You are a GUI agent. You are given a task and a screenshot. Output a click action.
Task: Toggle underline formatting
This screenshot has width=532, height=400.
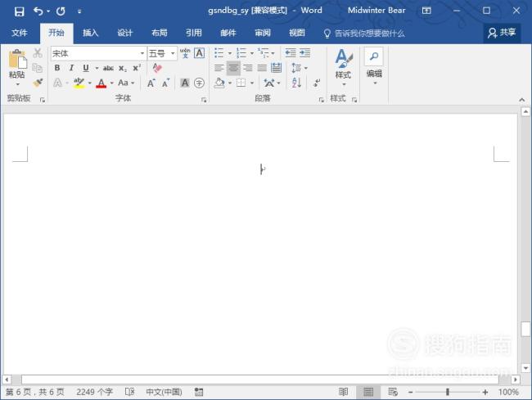pos(86,68)
